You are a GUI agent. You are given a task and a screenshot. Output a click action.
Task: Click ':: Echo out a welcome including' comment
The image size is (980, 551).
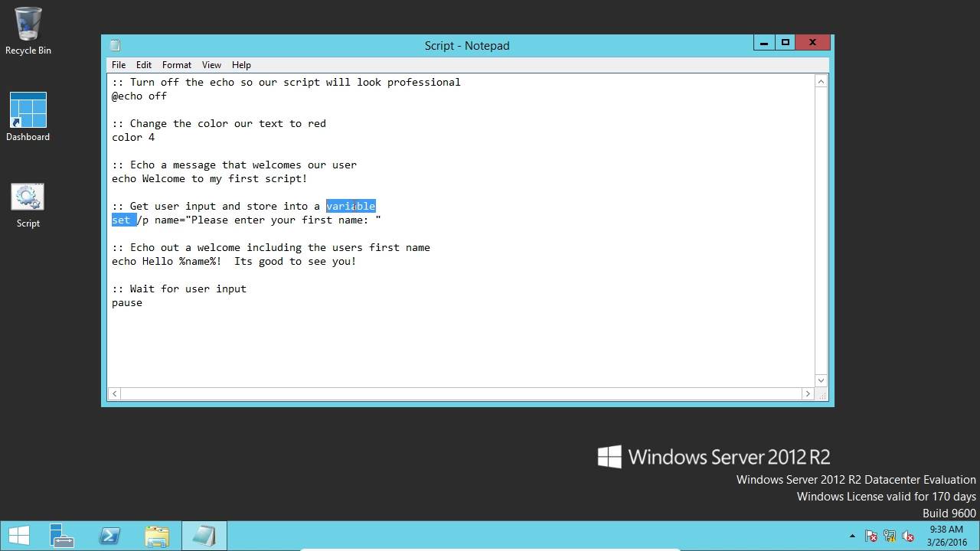271,247
